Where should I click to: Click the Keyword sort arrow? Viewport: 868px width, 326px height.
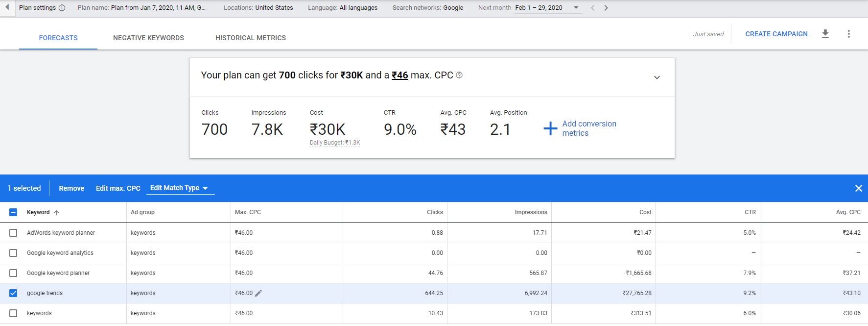point(56,212)
